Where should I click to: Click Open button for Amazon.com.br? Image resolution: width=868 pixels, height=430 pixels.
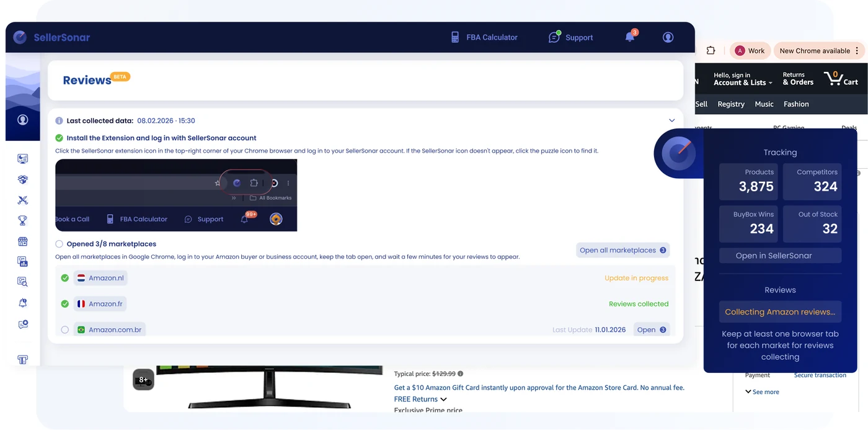coord(652,329)
